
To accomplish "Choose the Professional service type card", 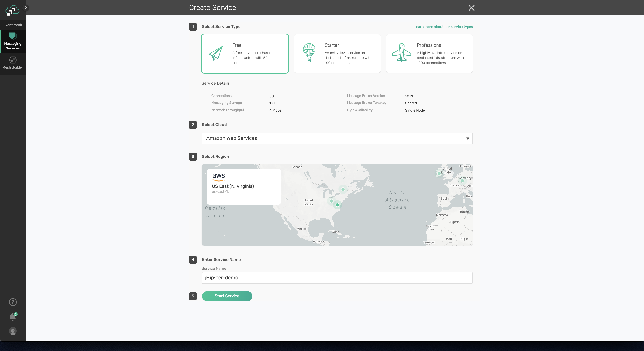I will pyautogui.click(x=429, y=53).
